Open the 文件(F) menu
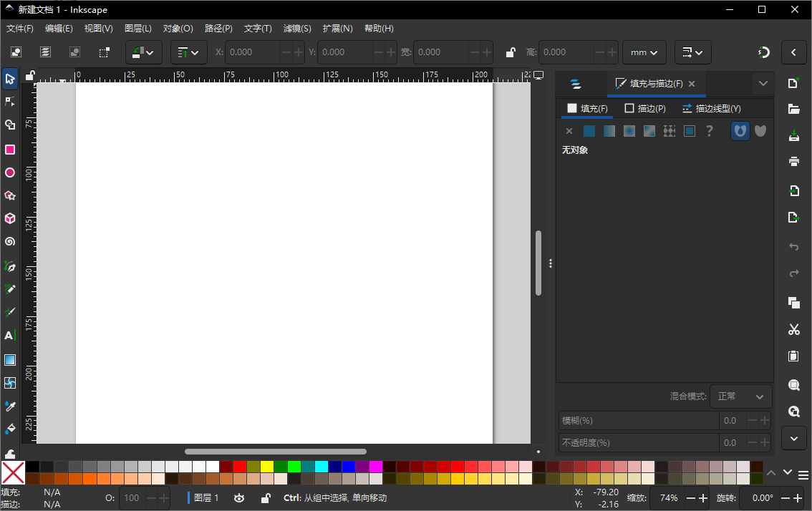Viewport: 812px width, 511px height. [19, 29]
